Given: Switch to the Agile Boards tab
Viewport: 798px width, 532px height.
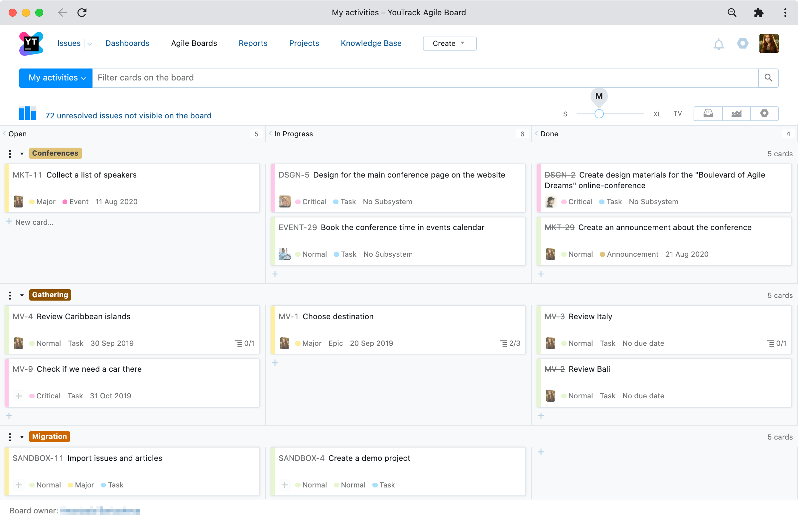Looking at the screenshot, I should pyautogui.click(x=194, y=43).
